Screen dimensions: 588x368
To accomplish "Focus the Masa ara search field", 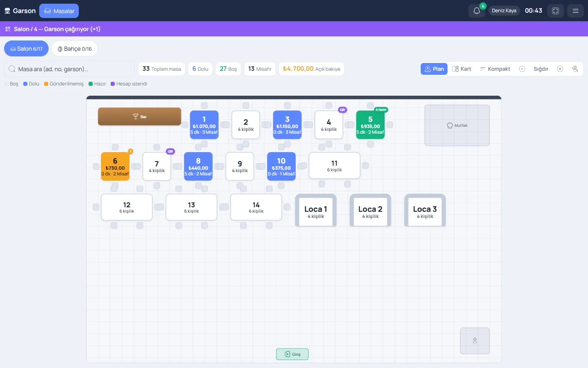I will (x=69, y=69).
